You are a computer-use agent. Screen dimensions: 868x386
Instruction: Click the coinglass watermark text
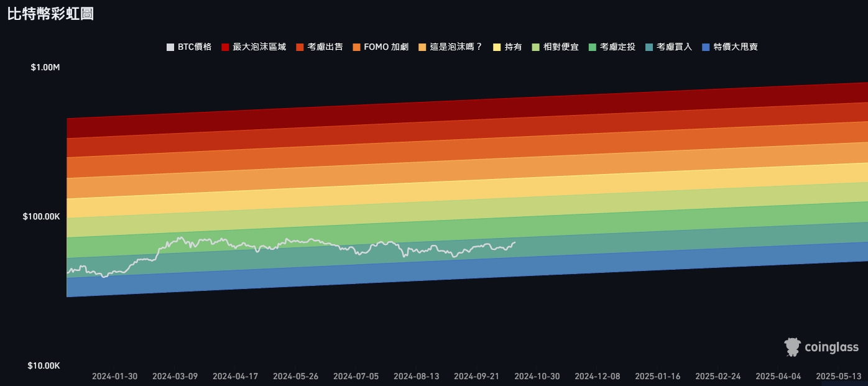831,347
